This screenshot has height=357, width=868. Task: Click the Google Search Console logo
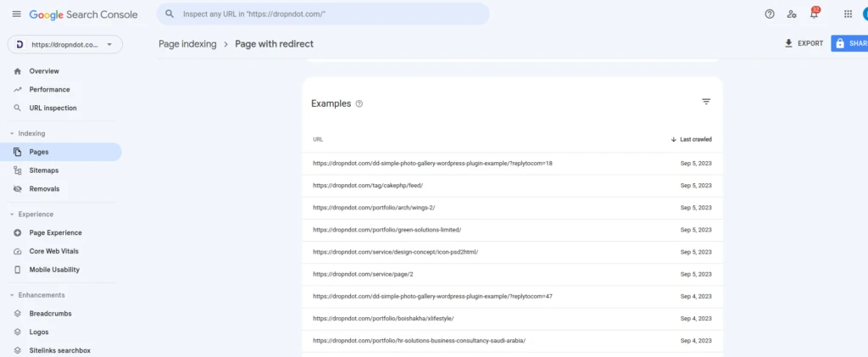coord(84,15)
